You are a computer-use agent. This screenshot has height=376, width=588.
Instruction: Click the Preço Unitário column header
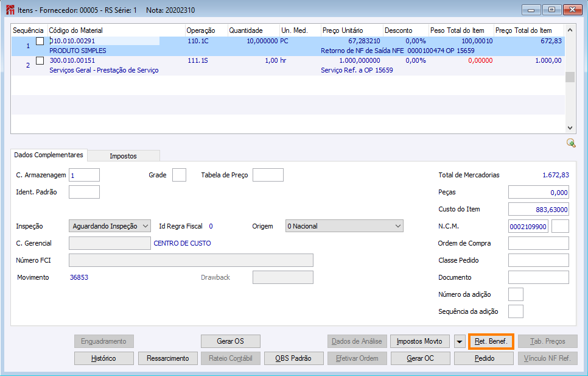coord(352,30)
